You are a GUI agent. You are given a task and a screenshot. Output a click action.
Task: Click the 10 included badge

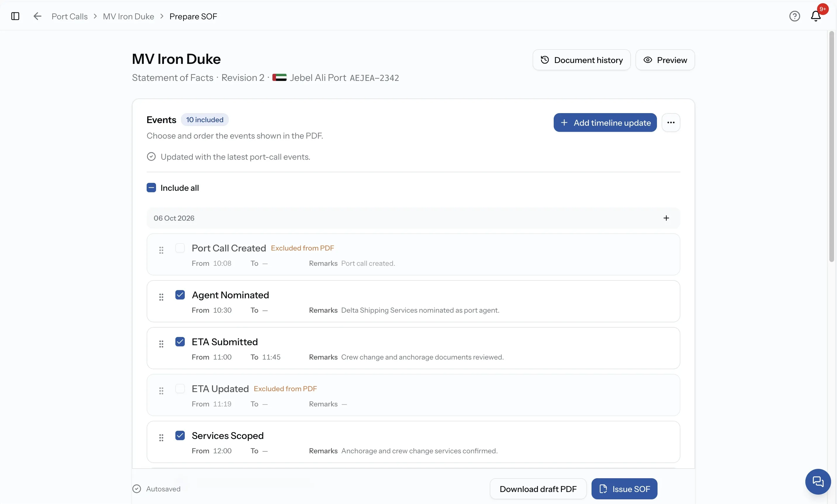[204, 120]
